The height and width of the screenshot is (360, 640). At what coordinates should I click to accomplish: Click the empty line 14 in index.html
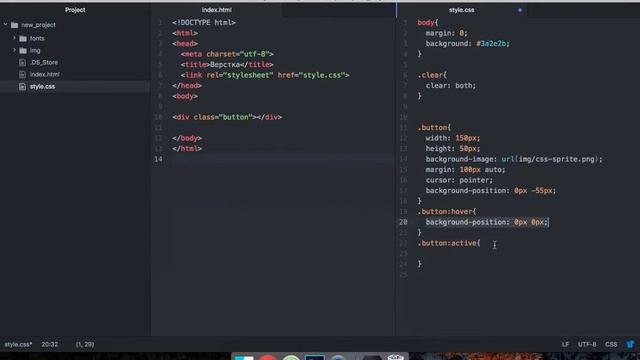[282, 159]
